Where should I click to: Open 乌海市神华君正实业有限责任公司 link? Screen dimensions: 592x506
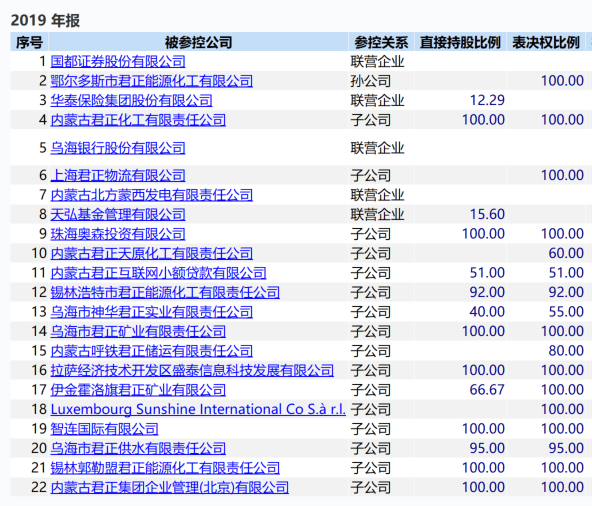151,312
